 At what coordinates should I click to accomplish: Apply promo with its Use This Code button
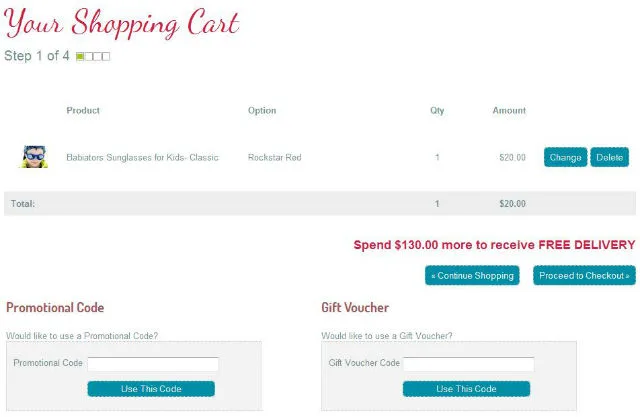pyautogui.click(x=150, y=389)
